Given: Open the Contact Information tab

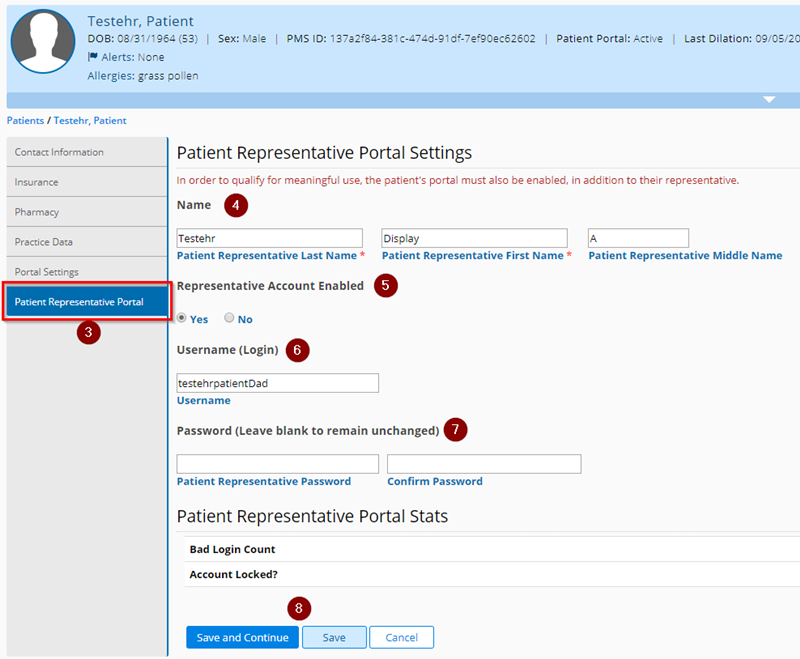Looking at the screenshot, I should tap(58, 152).
